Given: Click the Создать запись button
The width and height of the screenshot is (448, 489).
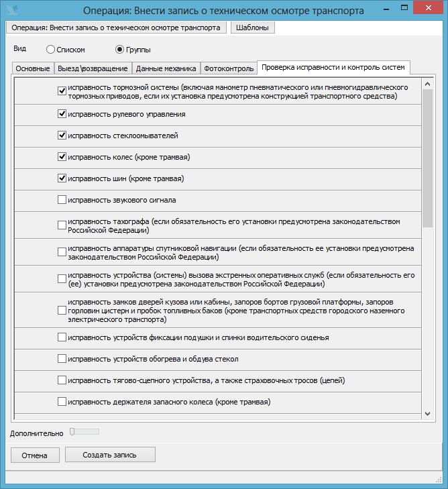Looking at the screenshot, I should click(x=110, y=455).
